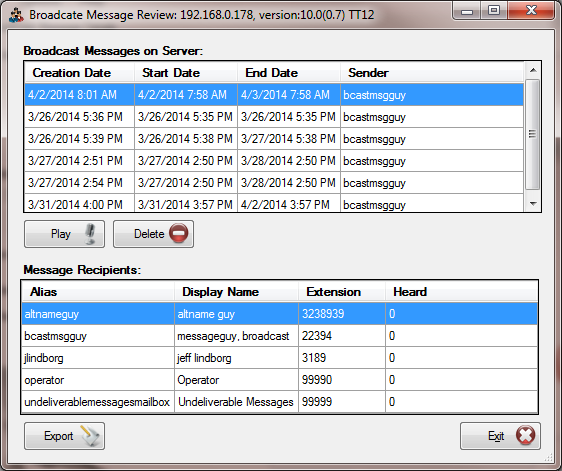Click the microphone icon on Play button
562x471 pixels.
click(90, 234)
